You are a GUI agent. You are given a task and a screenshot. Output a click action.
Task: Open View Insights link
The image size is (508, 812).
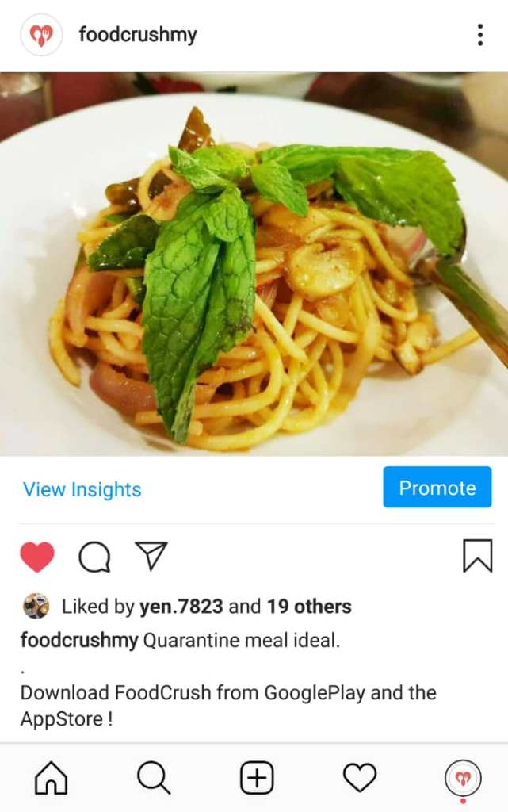point(82,489)
